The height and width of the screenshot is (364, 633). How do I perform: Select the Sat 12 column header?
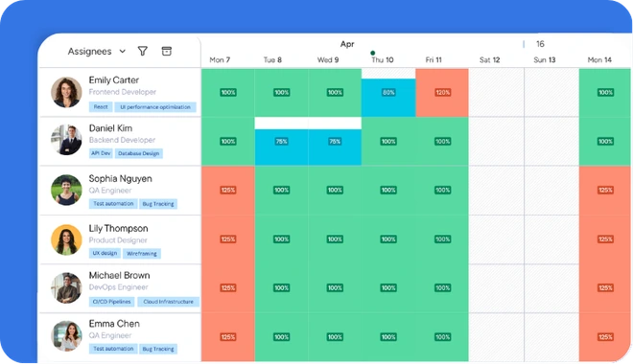[490, 59]
